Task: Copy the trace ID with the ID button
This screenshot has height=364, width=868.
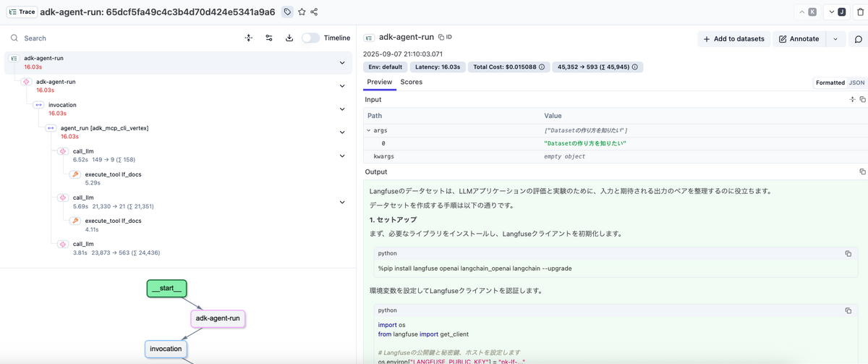Action: [x=445, y=36]
